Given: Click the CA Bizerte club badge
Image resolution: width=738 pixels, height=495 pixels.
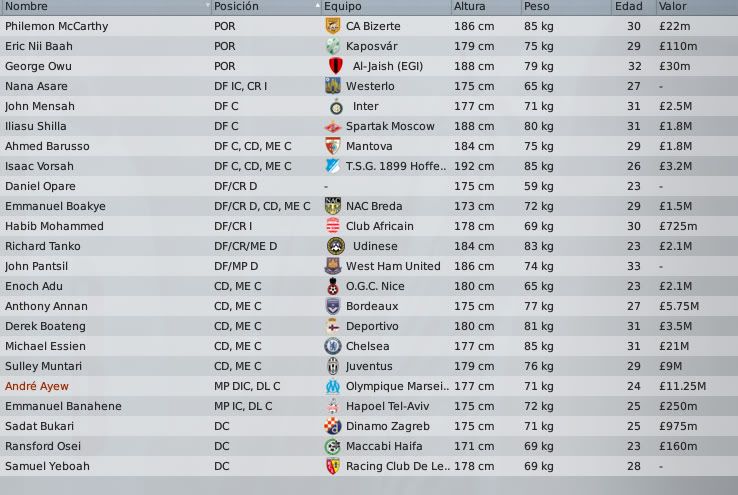Looking at the screenshot, I should tap(333, 26).
